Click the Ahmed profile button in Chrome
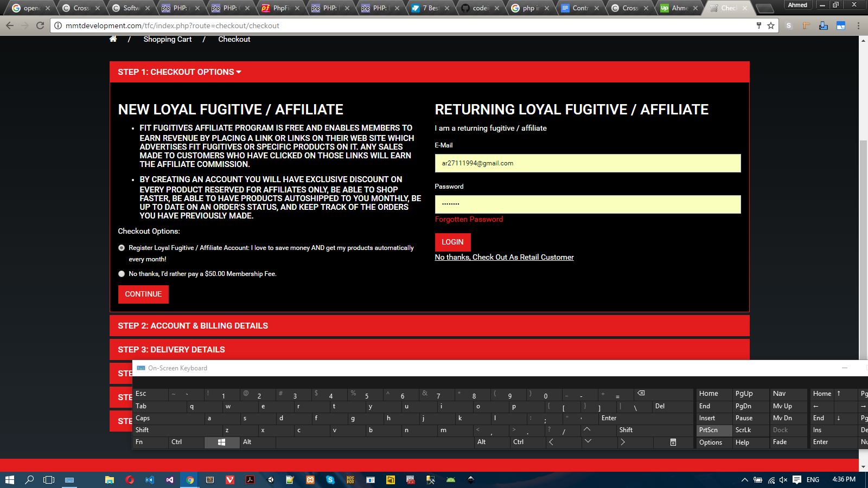 797,5
